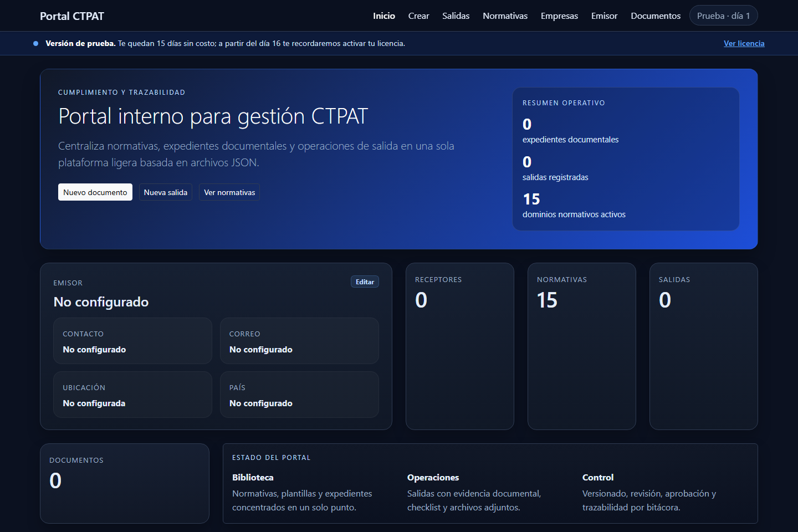Click the 'Resumen operativo' panel label

[564, 103]
